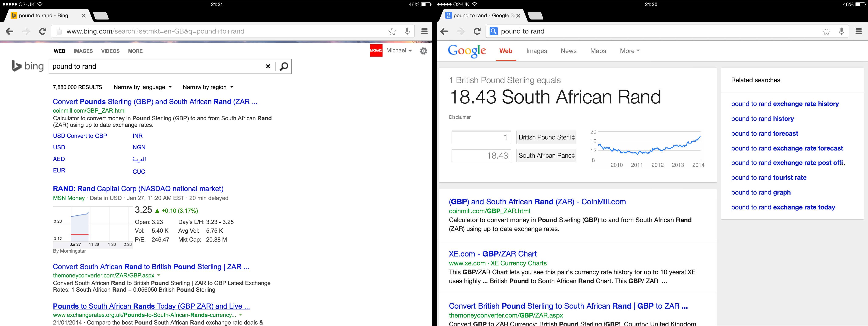Close the 'pound to rand - Google' tab

pos(518,15)
